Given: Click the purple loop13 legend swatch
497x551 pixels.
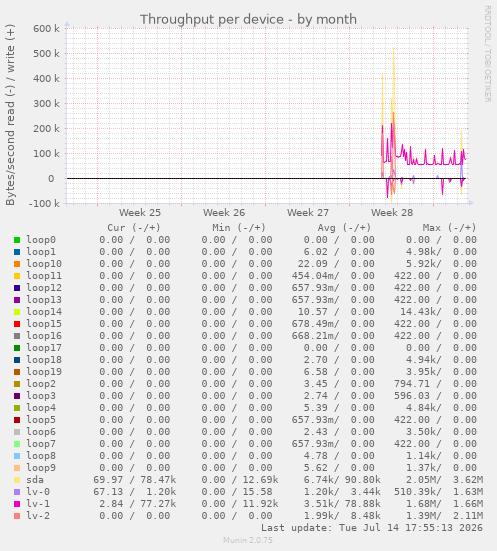Looking at the screenshot, I should pyautogui.click(x=17, y=300).
